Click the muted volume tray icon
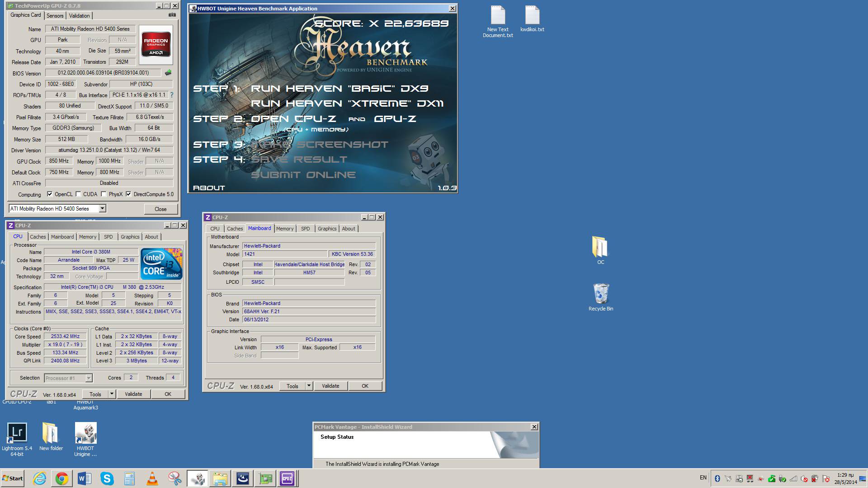The height and width of the screenshot is (488, 868). coord(804,479)
